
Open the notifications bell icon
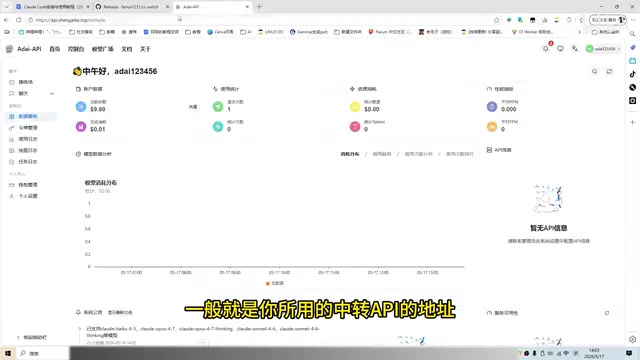(546, 49)
